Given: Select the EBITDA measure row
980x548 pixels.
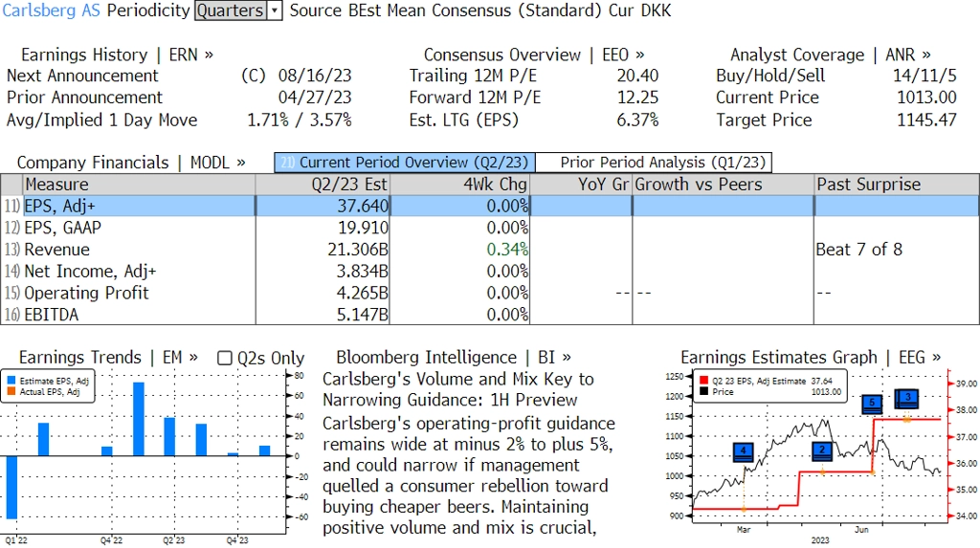Looking at the screenshot, I should pyautogui.click(x=490, y=315).
